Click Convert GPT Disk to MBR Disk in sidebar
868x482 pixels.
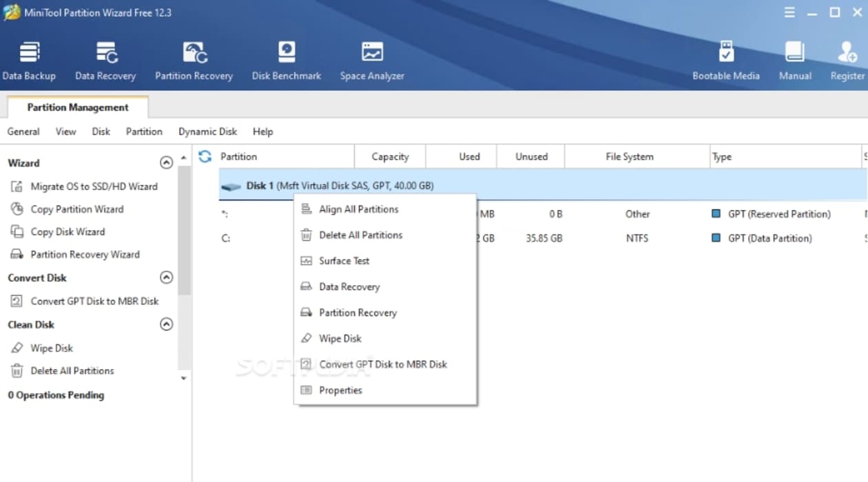(94, 302)
